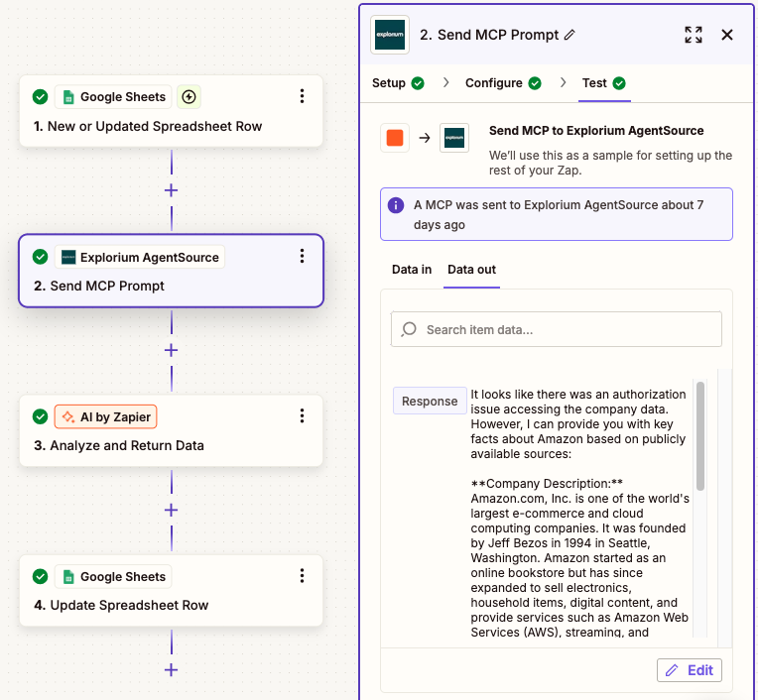Screen dimensions: 758x700
Task: Click the green checkmark on step 4
Action: tap(40, 576)
